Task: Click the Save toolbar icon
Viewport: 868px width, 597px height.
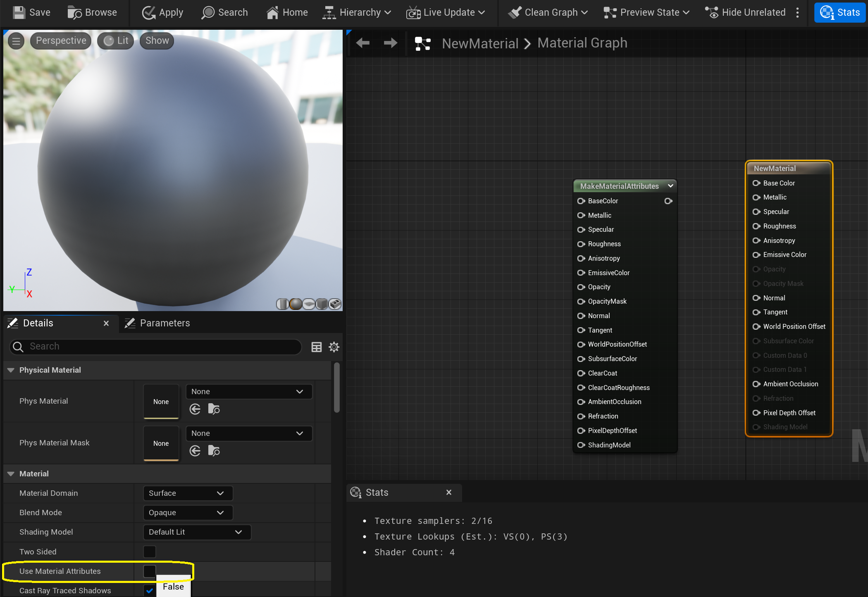Action: click(19, 12)
